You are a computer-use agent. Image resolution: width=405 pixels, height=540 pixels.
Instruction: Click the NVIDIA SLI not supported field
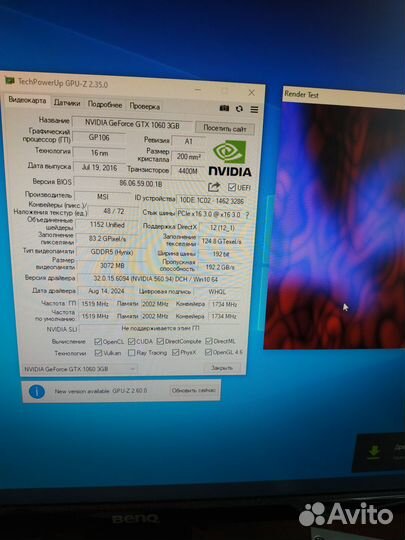coord(160,328)
